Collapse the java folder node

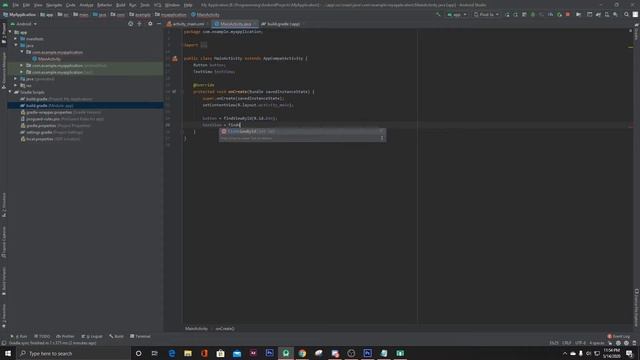pos(16,45)
